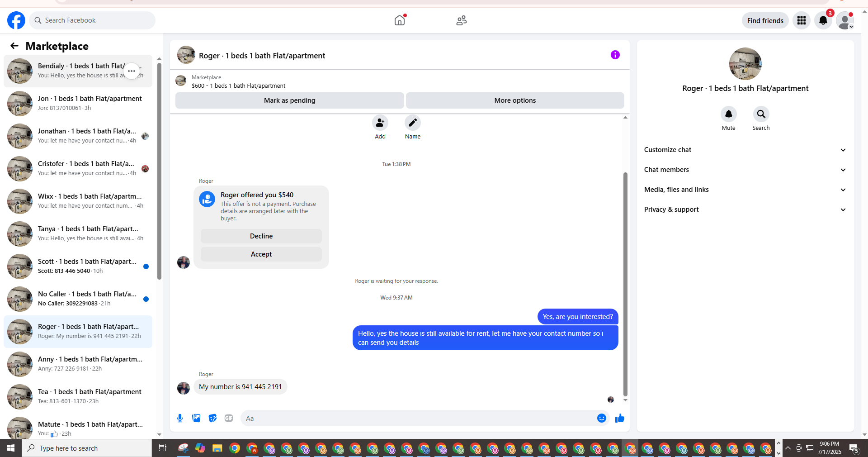Open More options for the listing
The height and width of the screenshot is (457, 868).
pos(515,100)
